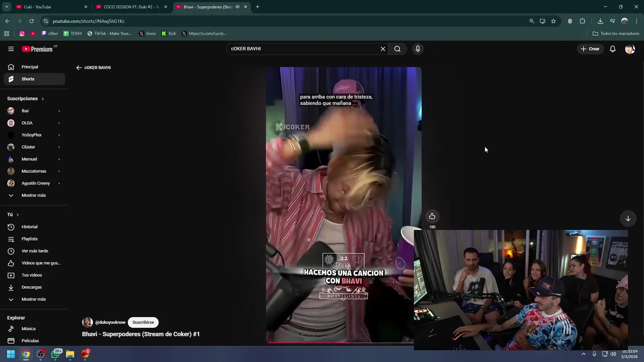This screenshot has height=362, width=644.
Task: Click the dukoyouknow channel avatar
Action: (x=88, y=322)
